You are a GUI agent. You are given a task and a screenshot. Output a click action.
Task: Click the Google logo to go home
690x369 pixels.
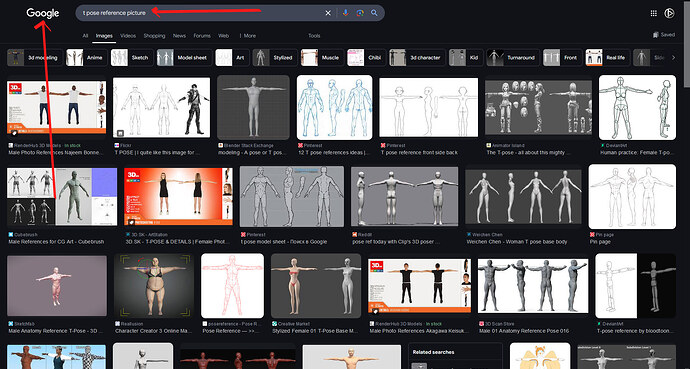coord(43,13)
